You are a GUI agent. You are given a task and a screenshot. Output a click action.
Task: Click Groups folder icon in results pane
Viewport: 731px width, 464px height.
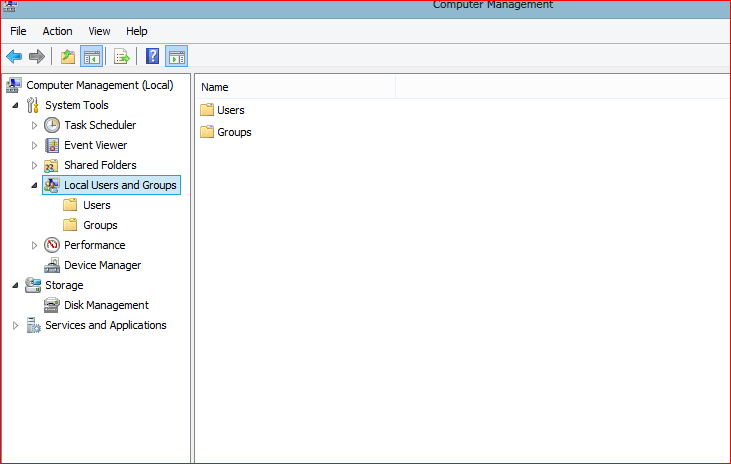(x=207, y=132)
